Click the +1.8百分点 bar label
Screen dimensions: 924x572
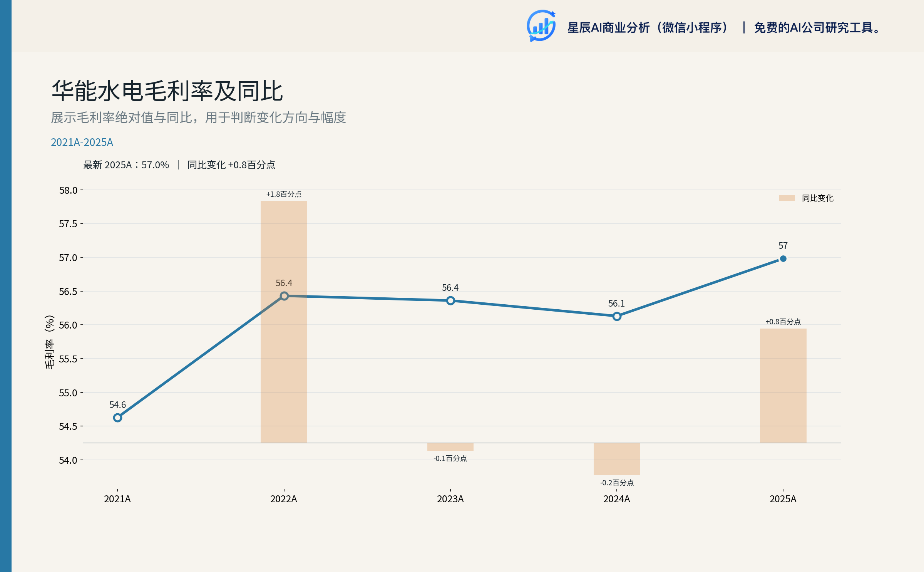pos(284,194)
